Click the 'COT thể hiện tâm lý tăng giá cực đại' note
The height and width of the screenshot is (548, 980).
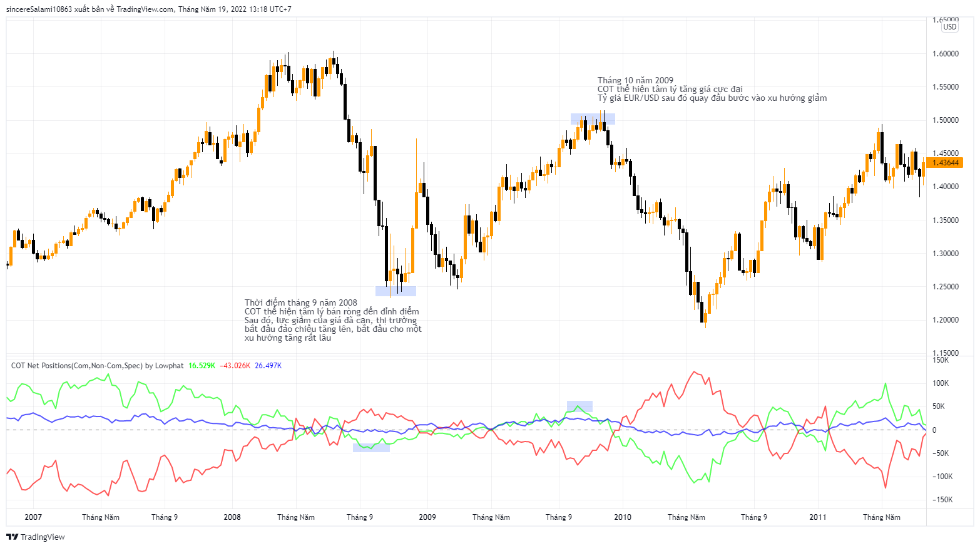(670, 89)
